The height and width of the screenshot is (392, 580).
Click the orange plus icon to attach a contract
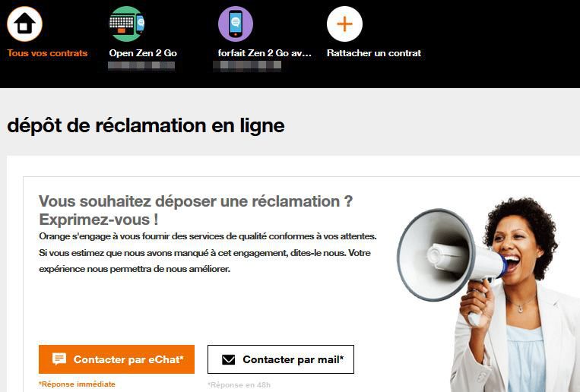pyautogui.click(x=344, y=24)
